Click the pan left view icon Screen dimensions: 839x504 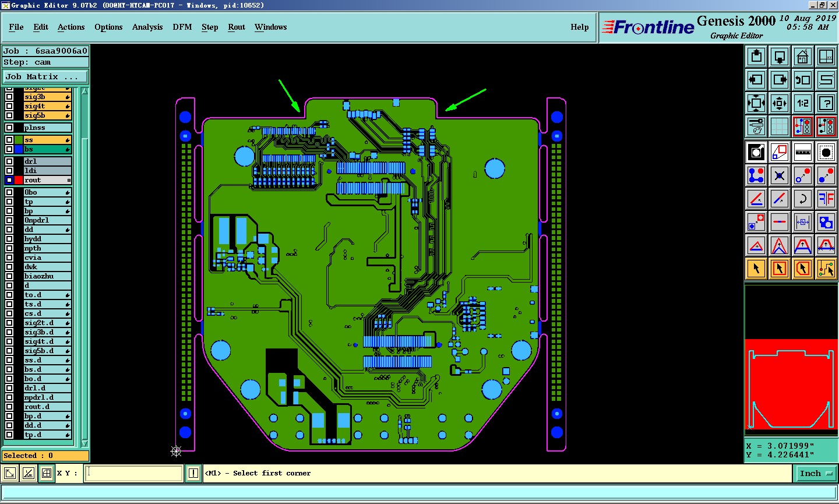[756, 80]
